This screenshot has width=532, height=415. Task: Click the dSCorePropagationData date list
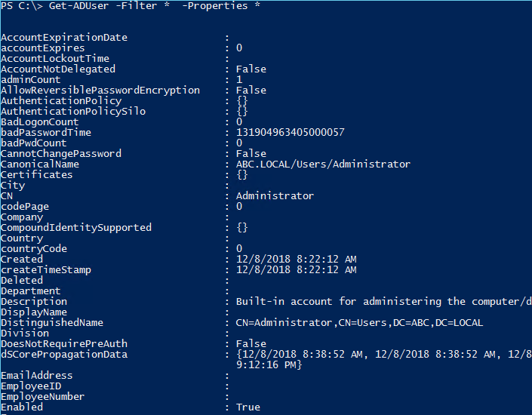[384, 359]
